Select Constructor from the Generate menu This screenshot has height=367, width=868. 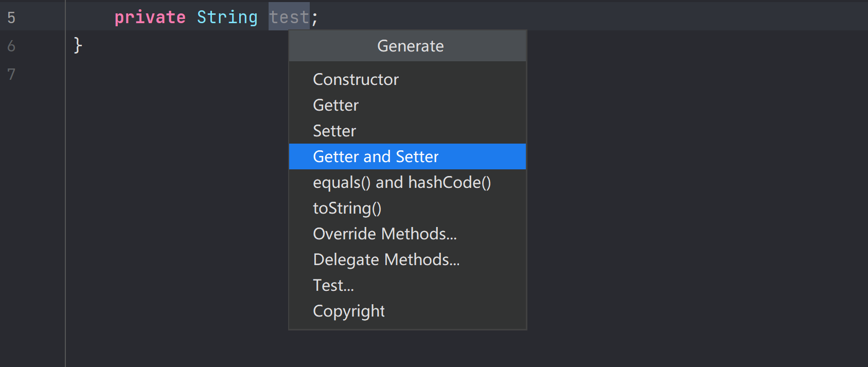356,79
